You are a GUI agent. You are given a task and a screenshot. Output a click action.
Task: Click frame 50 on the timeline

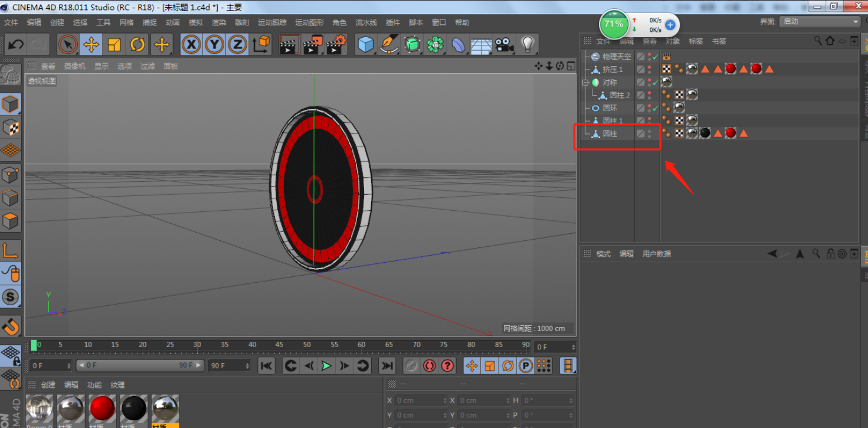point(307,345)
